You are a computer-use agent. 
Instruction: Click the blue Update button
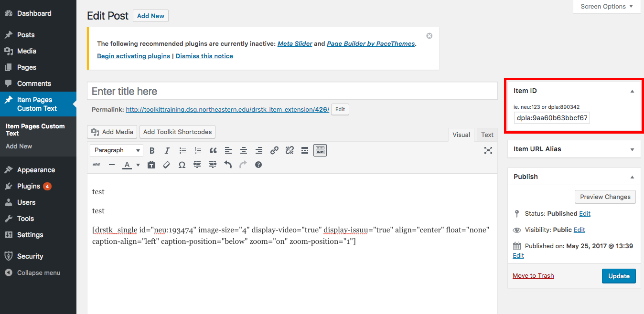pos(619,276)
